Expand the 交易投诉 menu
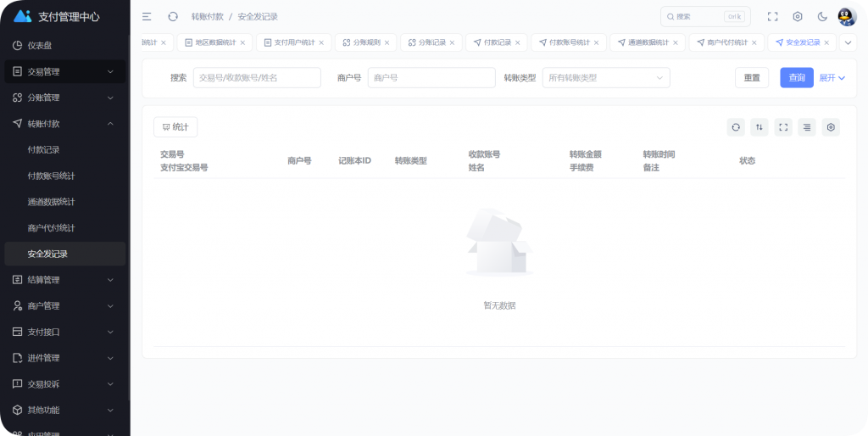The image size is (868, 436). click(x=64, y=384)
